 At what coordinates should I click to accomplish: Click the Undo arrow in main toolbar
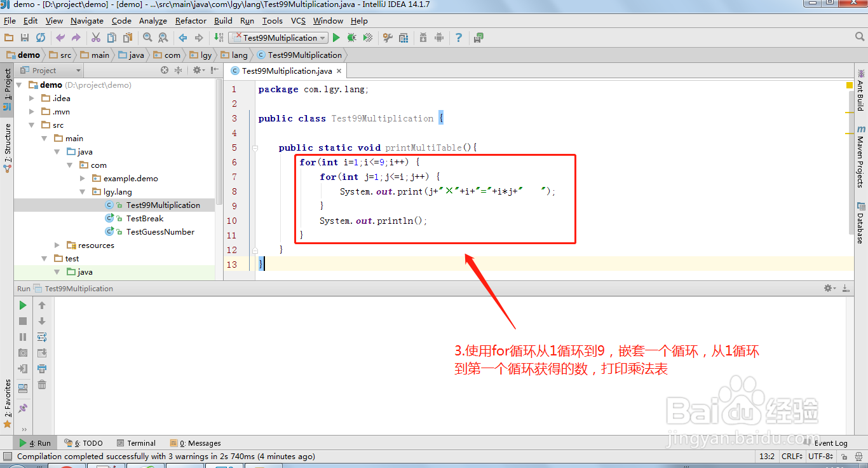point(60,38)
